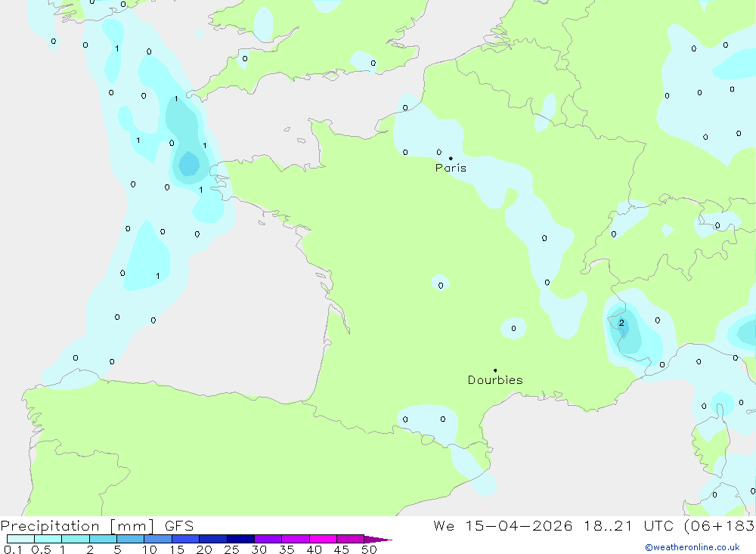The width and height of the screenshot is (756, 554).
Task: Click the legend label '50'
Action: pos(369,549)
